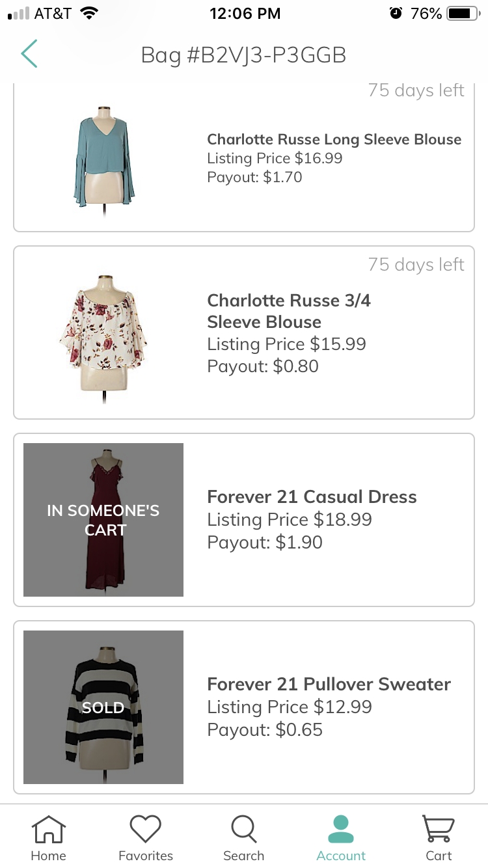Tap the back arrow icon

(x=29, y=54)
